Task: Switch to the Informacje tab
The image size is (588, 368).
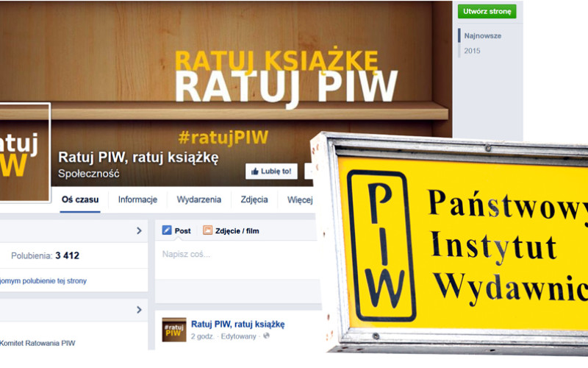Action: click(137, 199)
